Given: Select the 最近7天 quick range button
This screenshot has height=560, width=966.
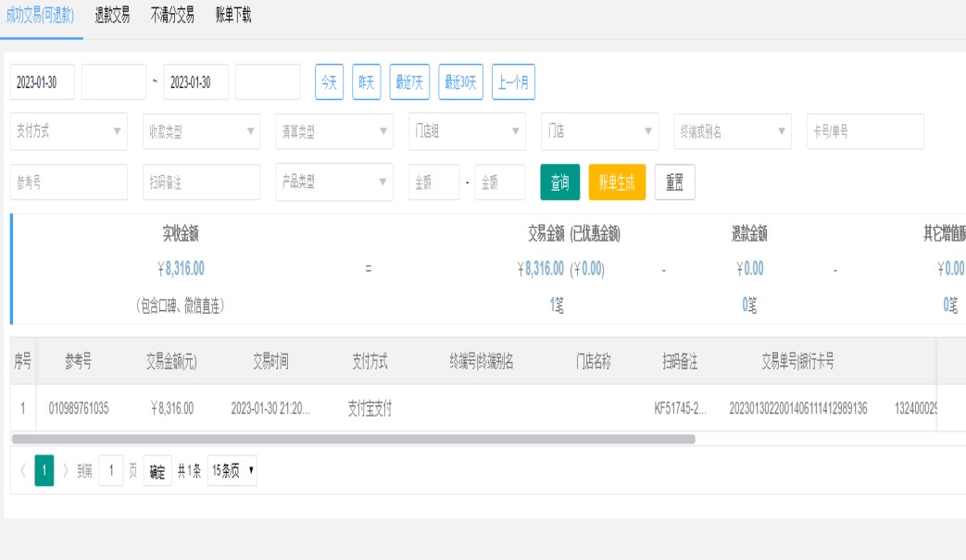Looking at the screenshot, I should tap(408, 82).
